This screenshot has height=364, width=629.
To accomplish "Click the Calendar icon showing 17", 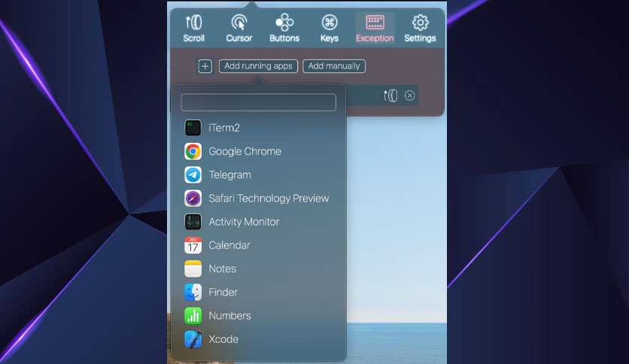I will tap(193, 245).
